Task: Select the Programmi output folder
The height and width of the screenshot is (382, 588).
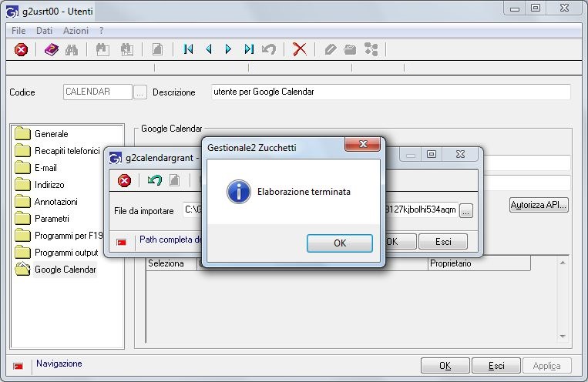Action: (x=56, y=253)
